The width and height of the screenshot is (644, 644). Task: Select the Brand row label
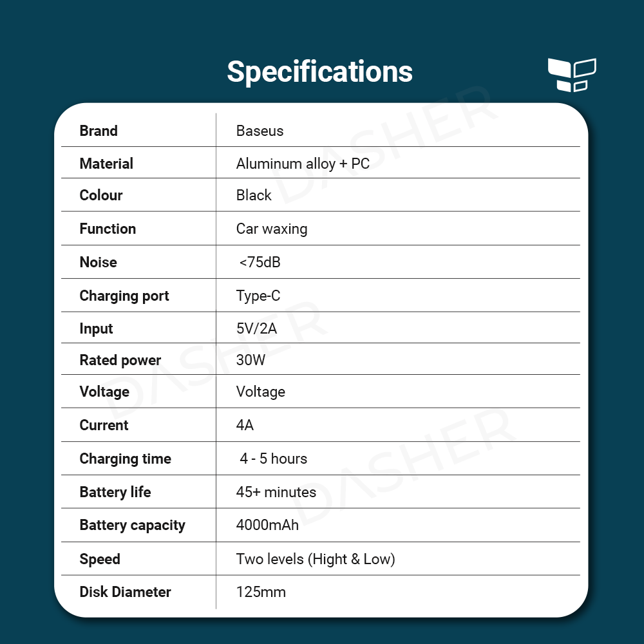pos(99,131)
